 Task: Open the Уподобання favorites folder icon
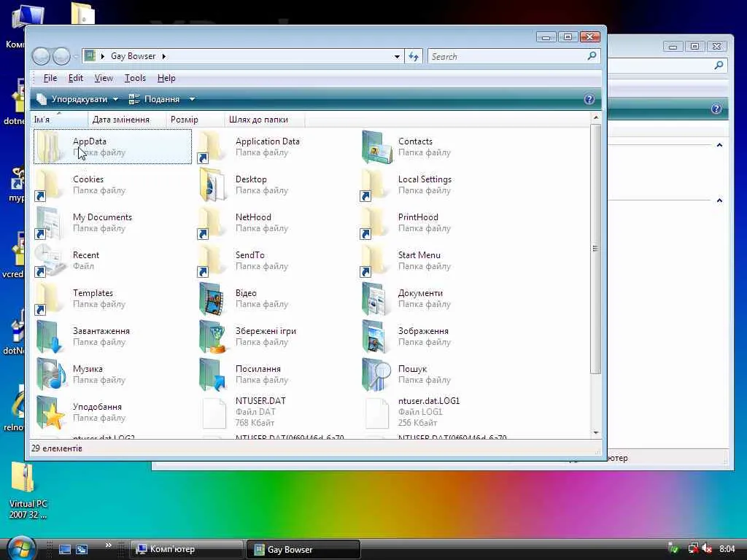coord(51,413)
